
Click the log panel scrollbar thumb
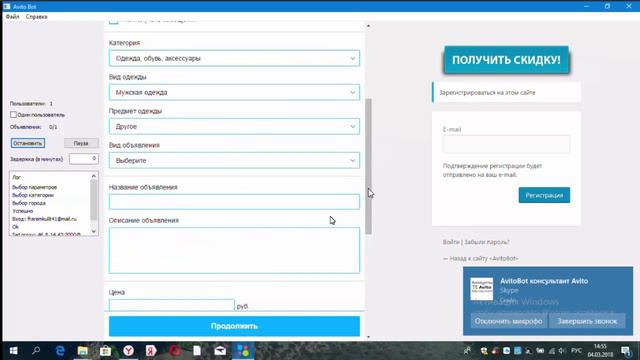point(94,200)
